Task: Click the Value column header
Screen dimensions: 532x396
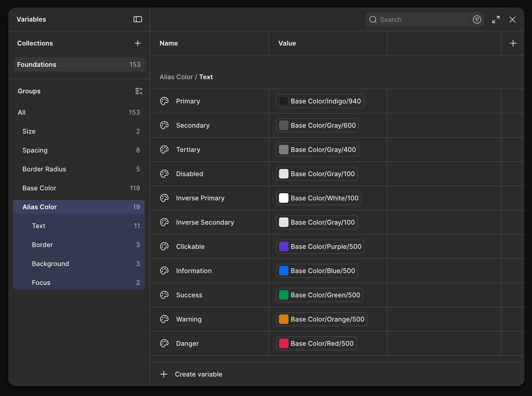Action: click(287, 43)
